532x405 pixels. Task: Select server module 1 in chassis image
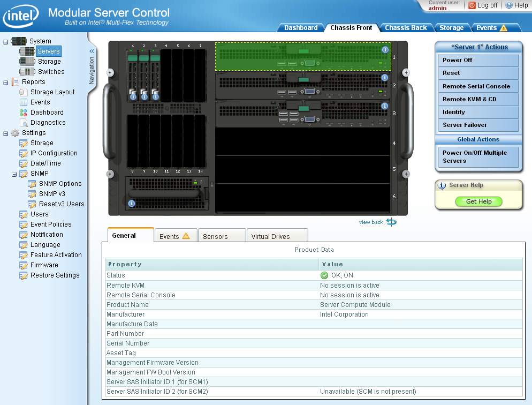coord(303,57)
